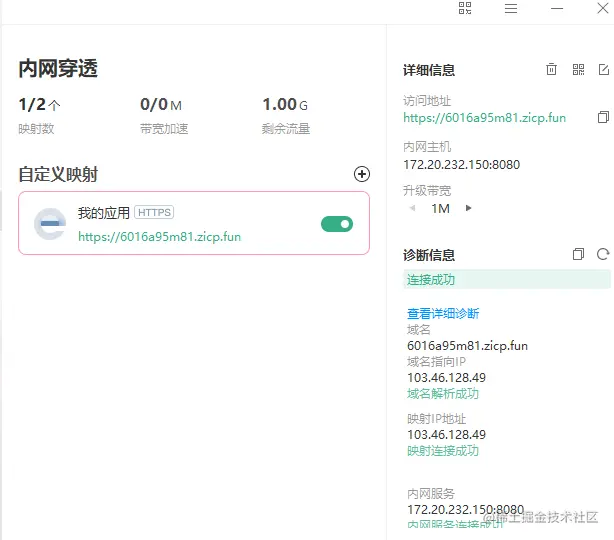Click 域名解析成功 status text

pyautogui.click(x=443, y=394)
